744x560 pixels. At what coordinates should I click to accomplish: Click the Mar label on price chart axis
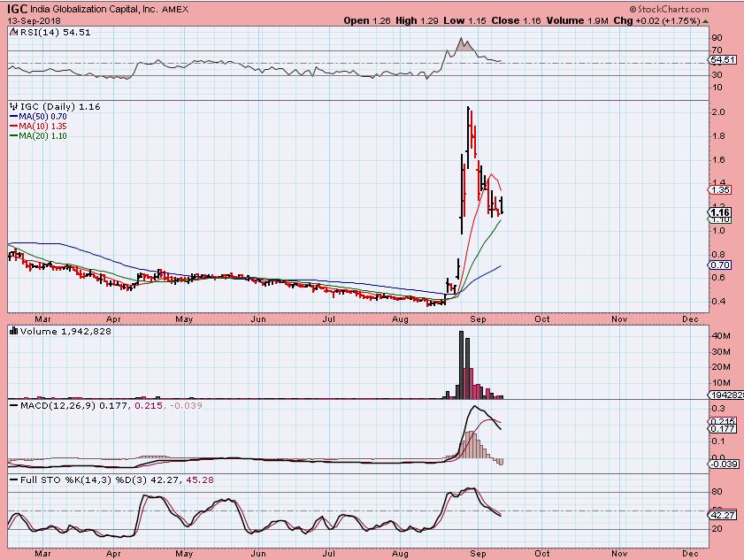(42, 318)
